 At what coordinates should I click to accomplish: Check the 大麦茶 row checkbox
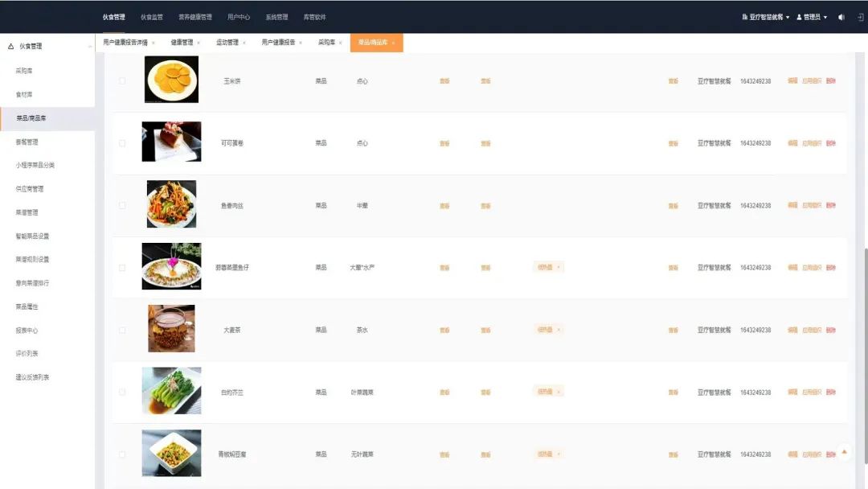(x=122, y=330)
